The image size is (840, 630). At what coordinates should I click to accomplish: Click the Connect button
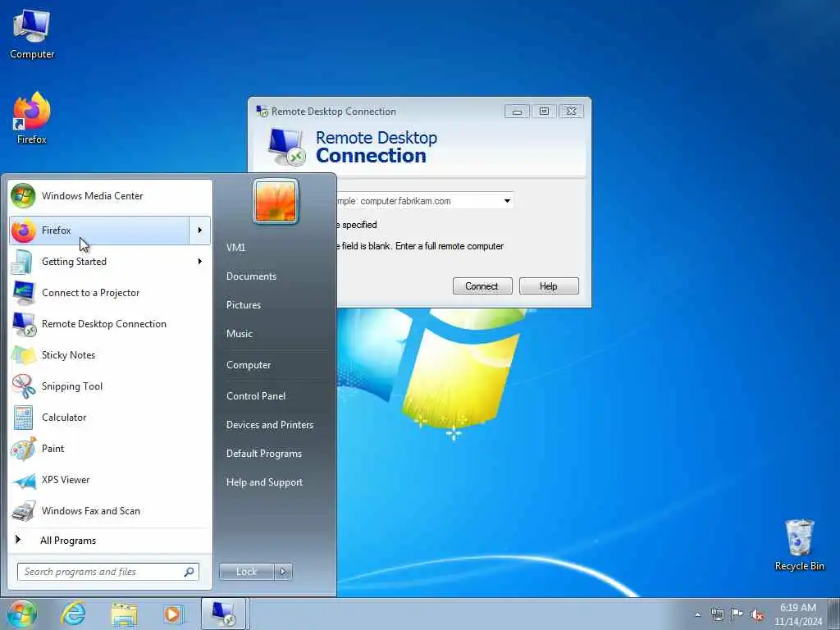click(482, 286)
